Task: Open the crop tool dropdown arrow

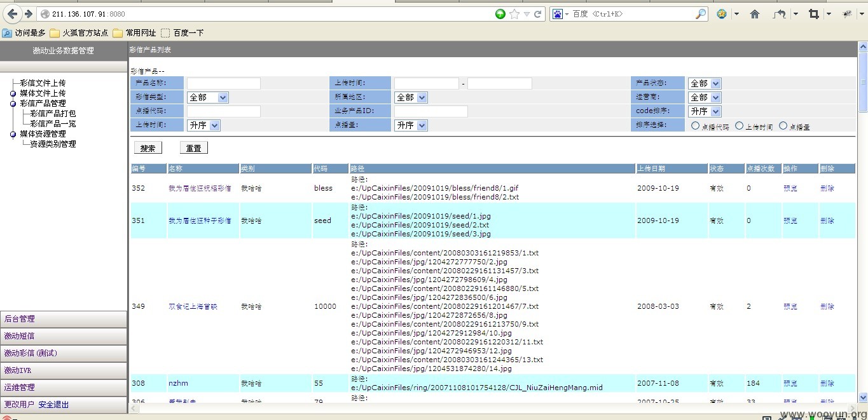Action: click(x=829, y=14)
